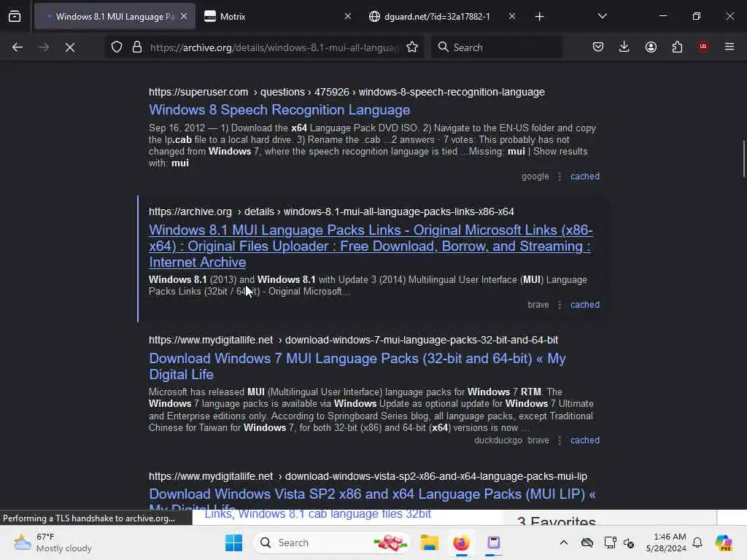Open tracking protection shield icon

pyautogui.click(x=117, y=47)
